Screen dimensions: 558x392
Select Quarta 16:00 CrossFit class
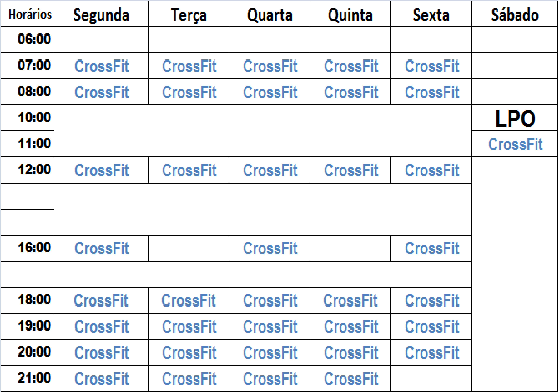(270, 248)
